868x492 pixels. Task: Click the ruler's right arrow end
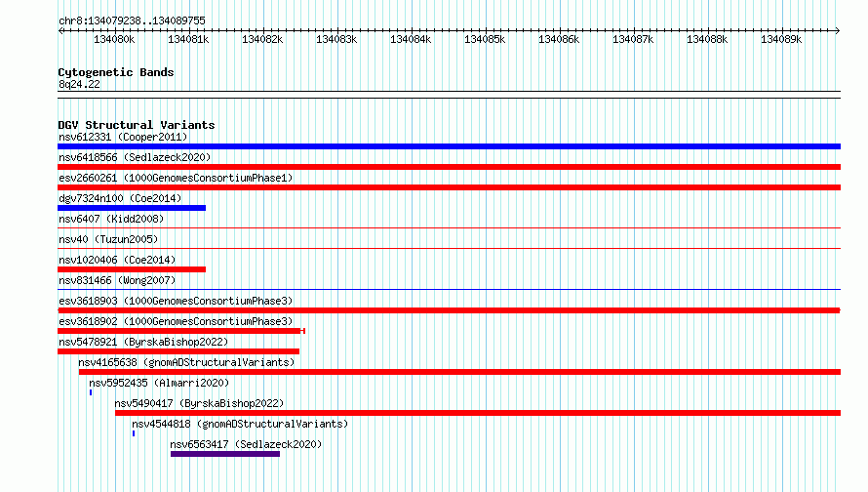point(838,30)
